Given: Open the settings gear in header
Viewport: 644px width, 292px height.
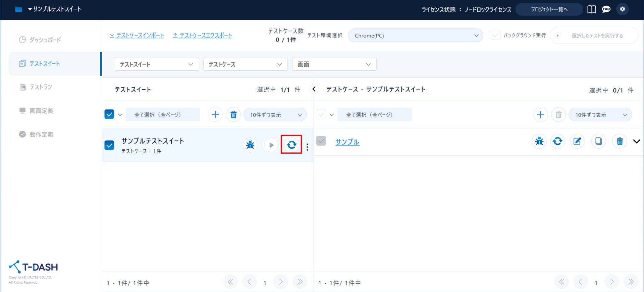Looking at the screenshot, I should [x=622, y=9].
